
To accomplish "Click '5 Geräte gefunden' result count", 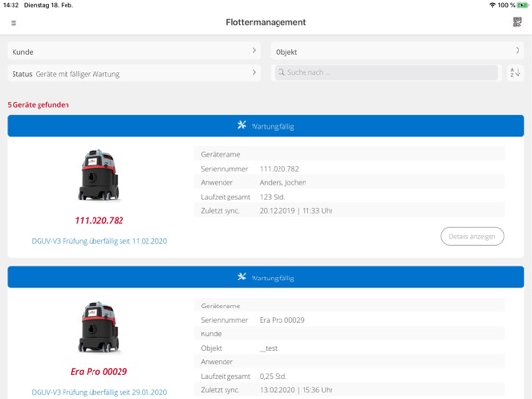I will point(38,105).
